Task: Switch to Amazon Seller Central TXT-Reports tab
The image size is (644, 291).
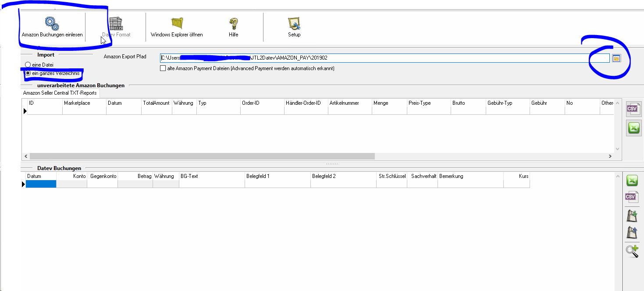Action: [60, 93]
